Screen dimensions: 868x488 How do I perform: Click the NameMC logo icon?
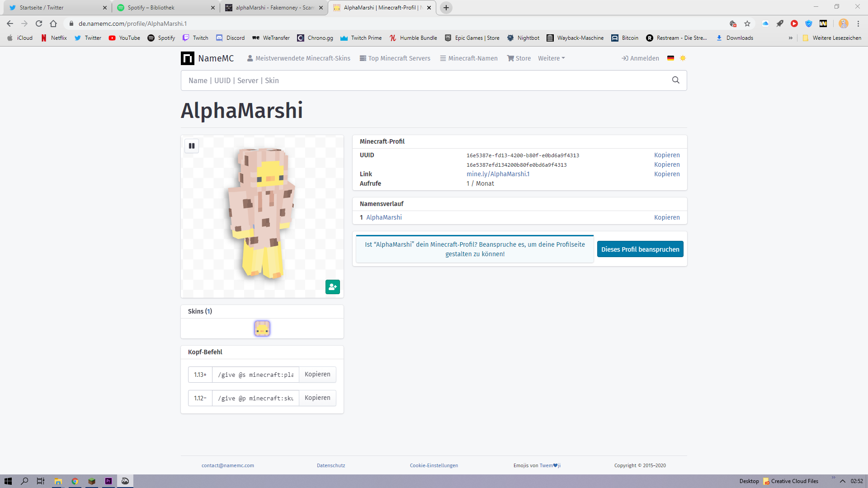(188, 58)
